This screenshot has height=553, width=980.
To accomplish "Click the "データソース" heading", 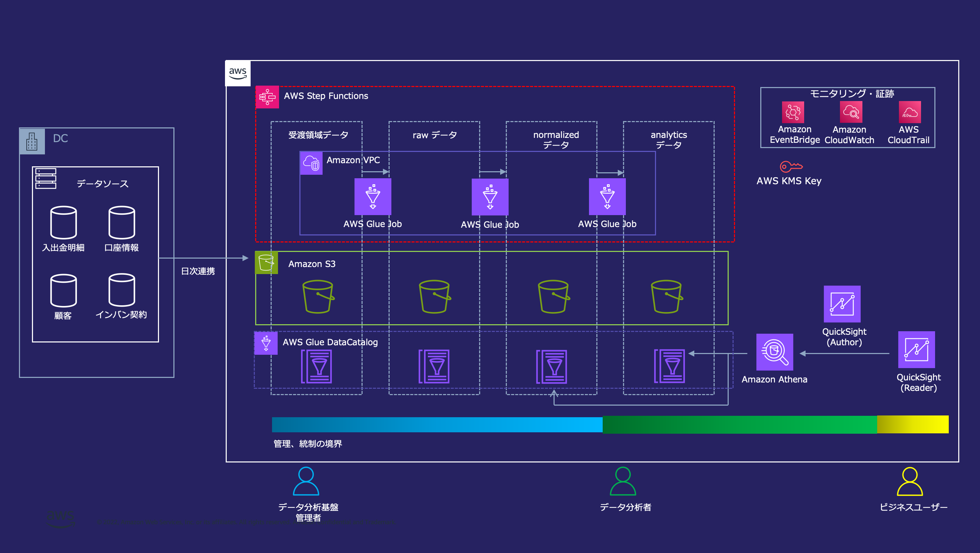I will point(103,184).
